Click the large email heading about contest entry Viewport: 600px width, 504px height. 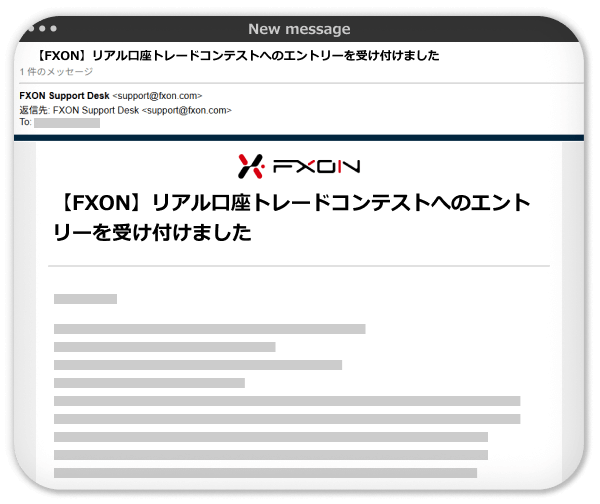point(293,217)
